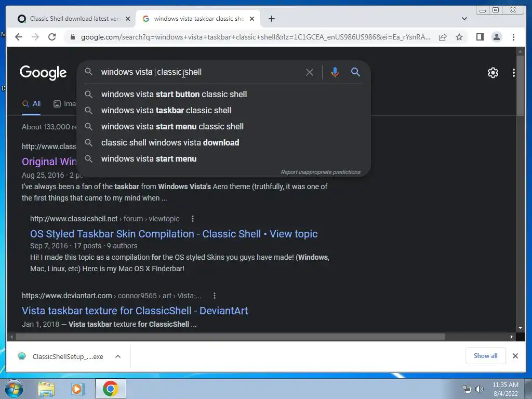Open the ClassicShellSetup exe download
The height and width of the screenshot is (399, 532).
click(x=62, y=356)
